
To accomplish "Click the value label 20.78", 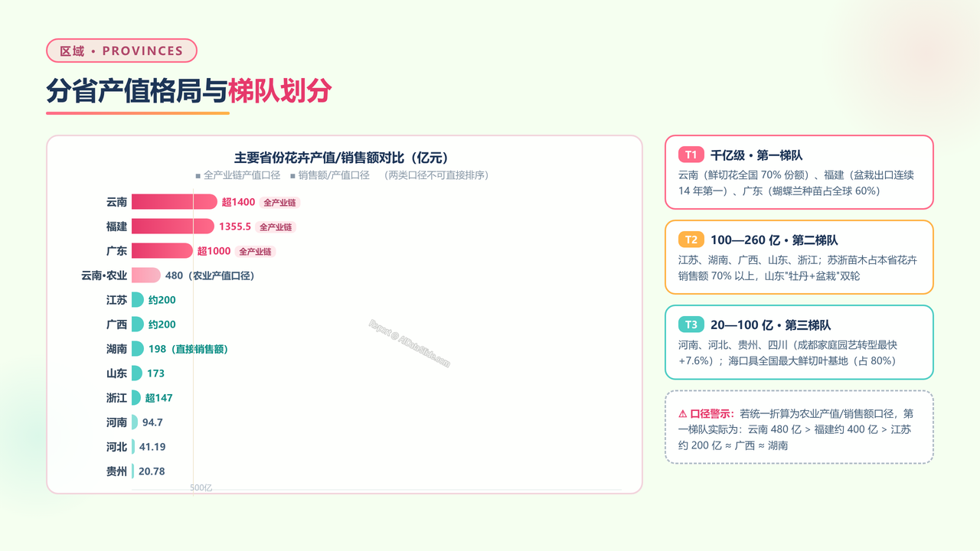I will (152, 471).
